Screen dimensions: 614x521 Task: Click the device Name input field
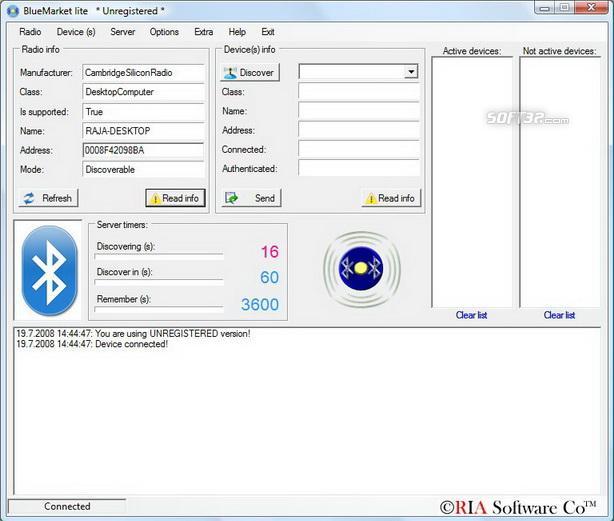pos(359,111)
